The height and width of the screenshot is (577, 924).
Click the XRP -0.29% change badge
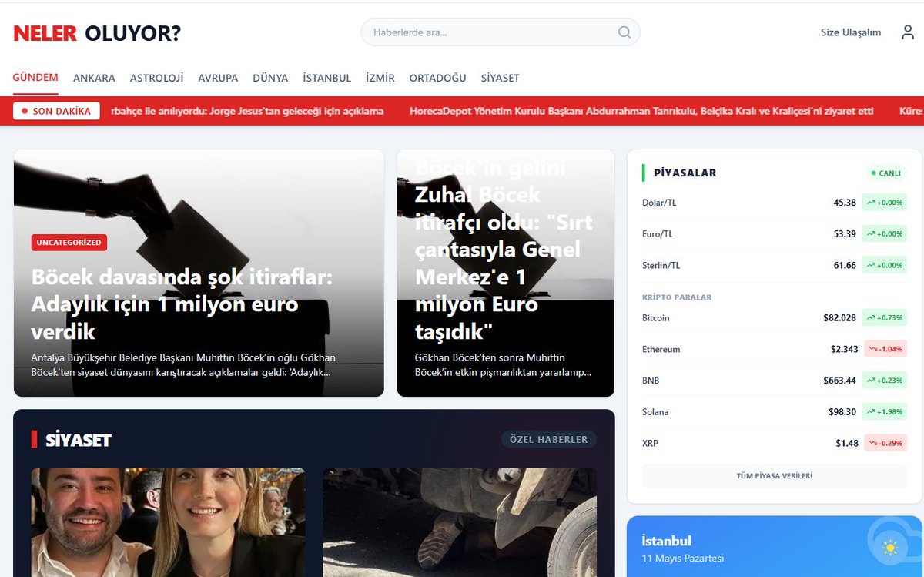(885, 443)
